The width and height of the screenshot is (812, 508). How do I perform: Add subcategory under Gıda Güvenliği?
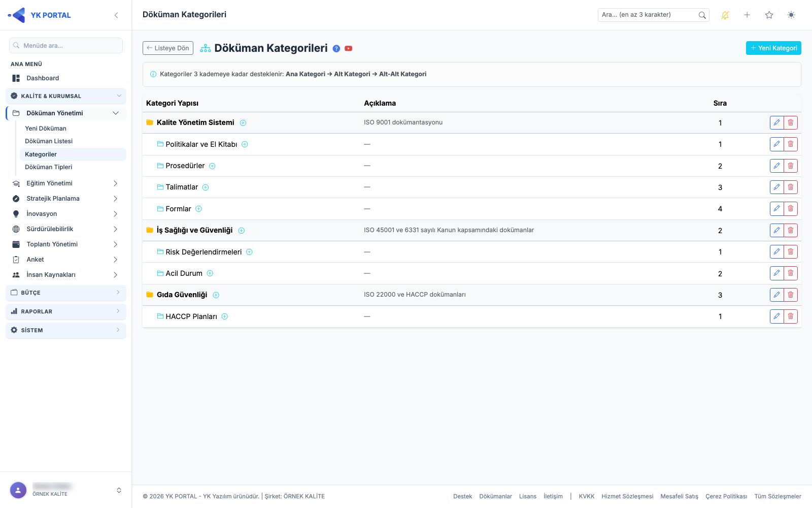pos(216,295)
